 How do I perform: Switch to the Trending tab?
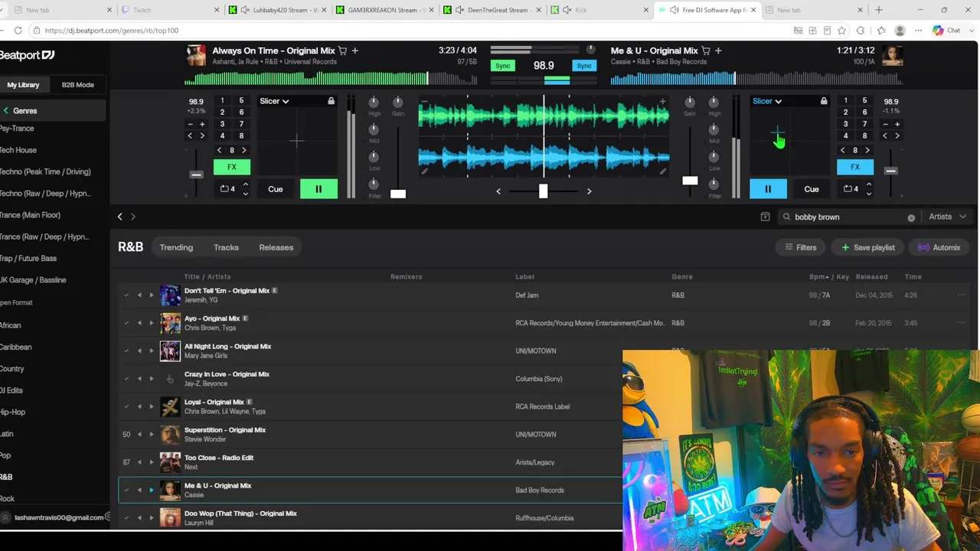click(176, 247)
